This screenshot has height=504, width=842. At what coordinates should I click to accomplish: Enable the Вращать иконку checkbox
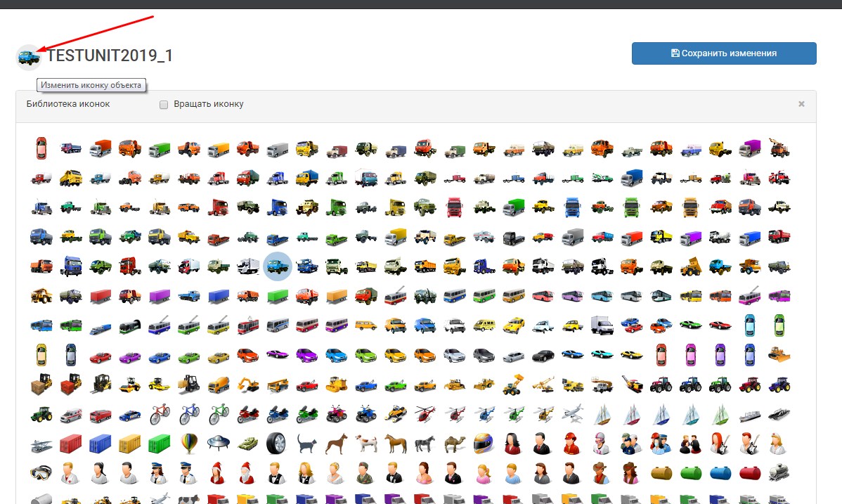[x=164, y=105]
